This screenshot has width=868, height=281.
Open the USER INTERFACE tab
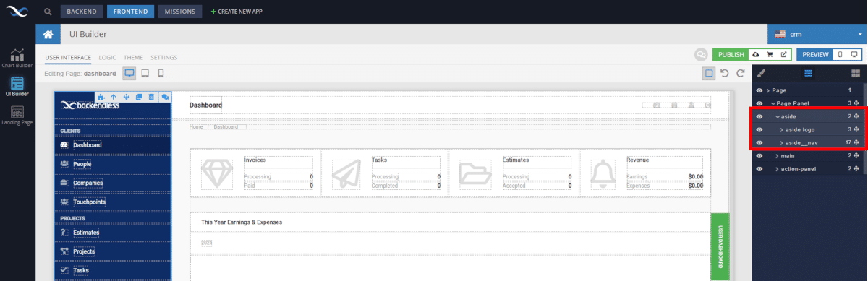(x=68, y=57)
